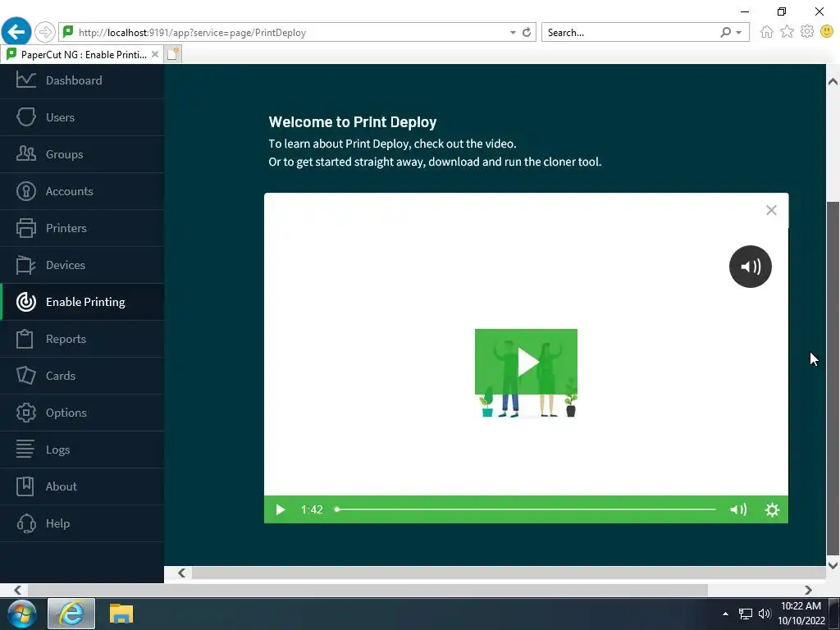Click the Accounts keyhole icon
The image size is (840, 630).
25,190
